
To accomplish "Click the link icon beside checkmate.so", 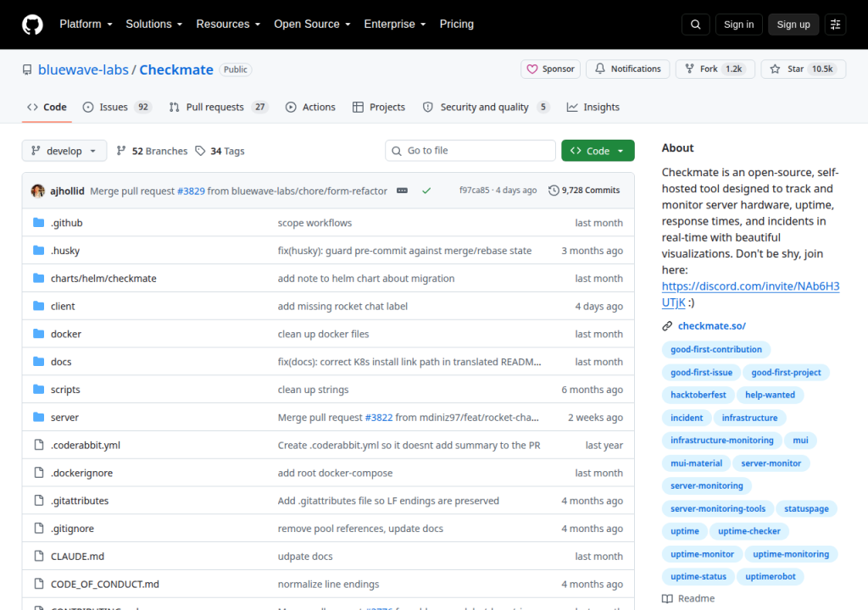I will [667, 326].
